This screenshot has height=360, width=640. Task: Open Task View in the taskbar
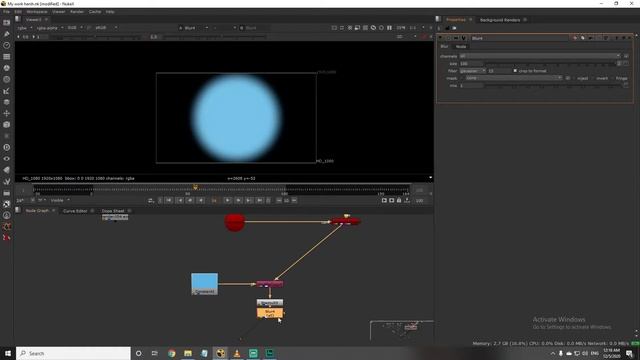coord(155,353)
